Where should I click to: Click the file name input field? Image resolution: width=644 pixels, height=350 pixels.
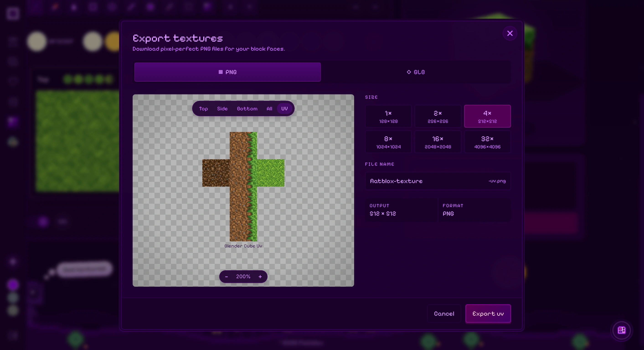438,181
